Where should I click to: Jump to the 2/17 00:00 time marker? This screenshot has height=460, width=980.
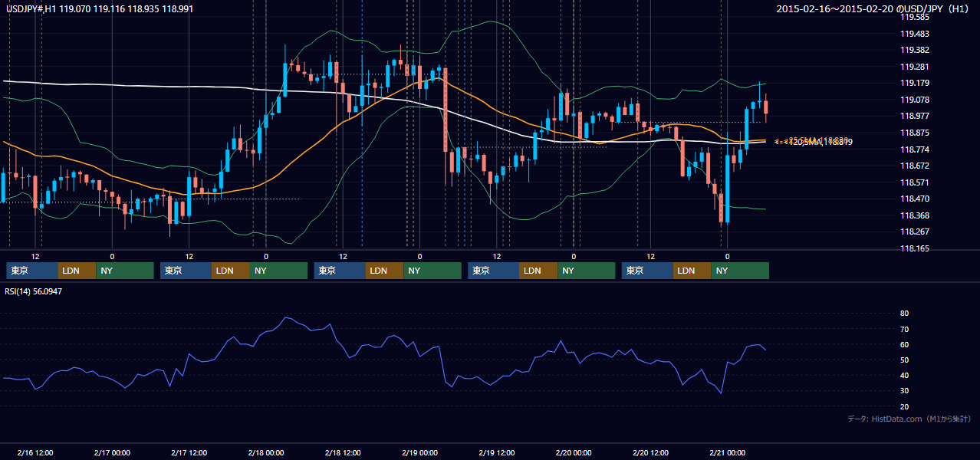112,452
